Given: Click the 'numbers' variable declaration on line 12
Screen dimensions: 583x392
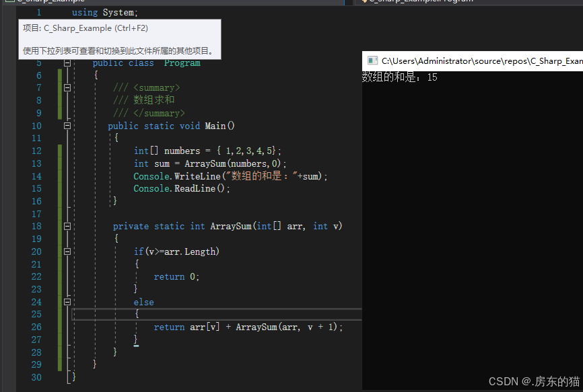Looking at the screenshot, I should [182, 151].
